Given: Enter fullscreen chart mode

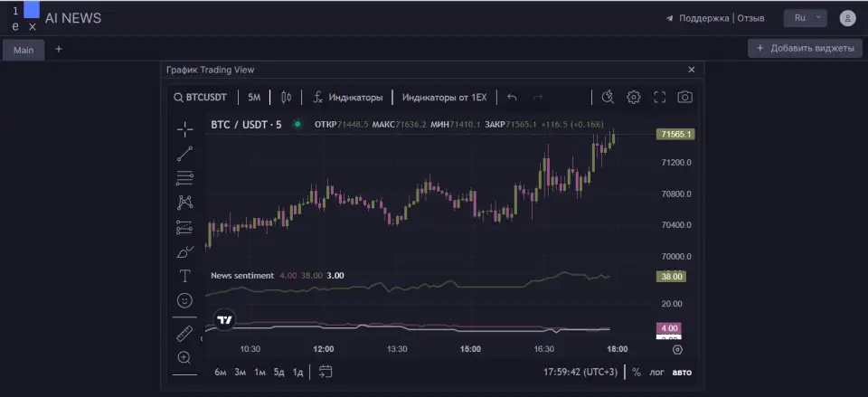Looking at the screenshot, I should (659, 98).
